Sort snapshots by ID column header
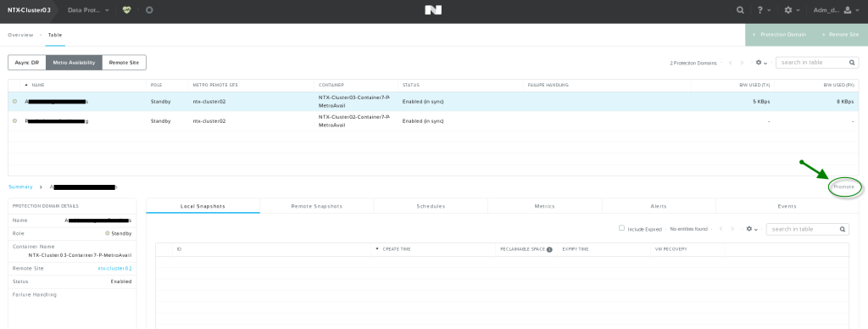Screen dimensions: 868x329 (x=180, y=249)
